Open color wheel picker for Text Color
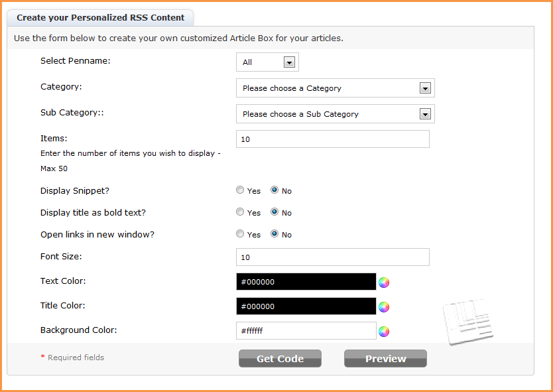This screenshot has height=392, width=553. 384,283
